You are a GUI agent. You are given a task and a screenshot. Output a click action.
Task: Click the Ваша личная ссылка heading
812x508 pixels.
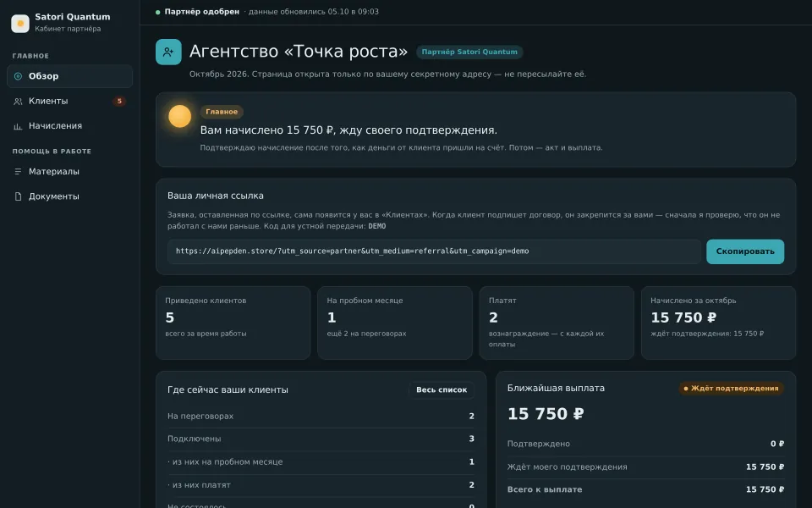[x=216, y=196]
